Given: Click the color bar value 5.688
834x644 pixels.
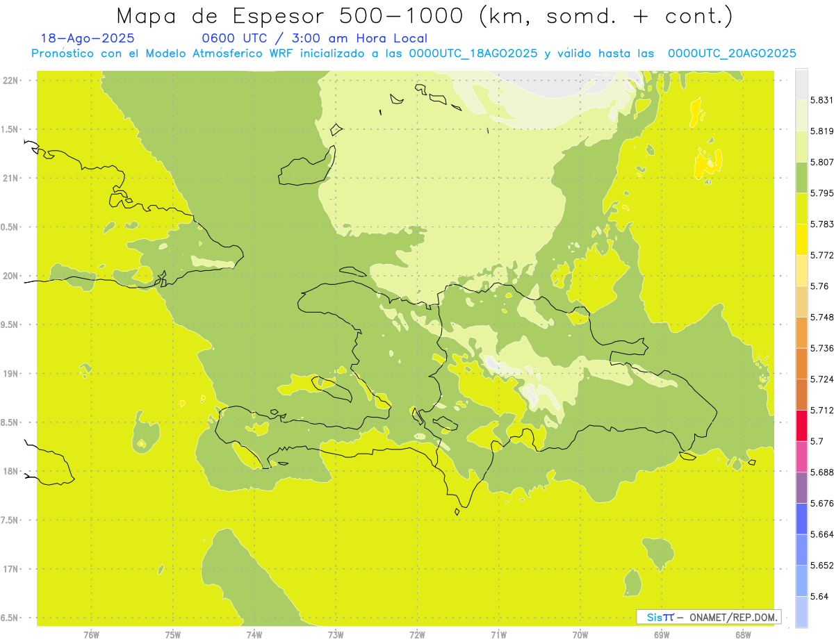Looking at the screenshot, I should coord(821,472).
